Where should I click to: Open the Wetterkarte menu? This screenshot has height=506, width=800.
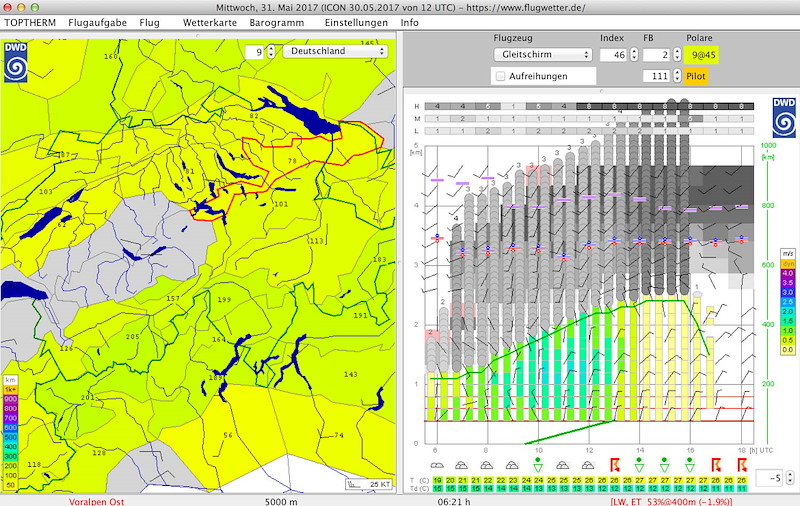[x=210, y=22]
